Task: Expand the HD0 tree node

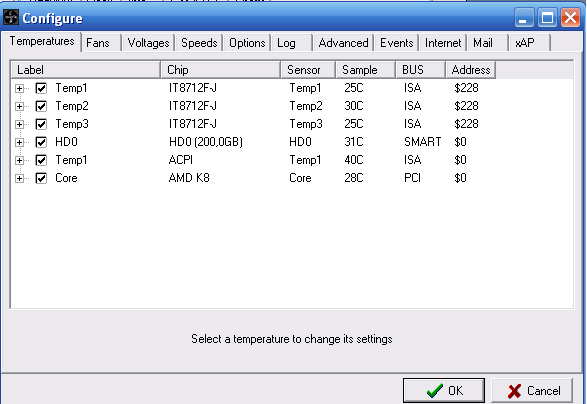Action: pos(19,142)
